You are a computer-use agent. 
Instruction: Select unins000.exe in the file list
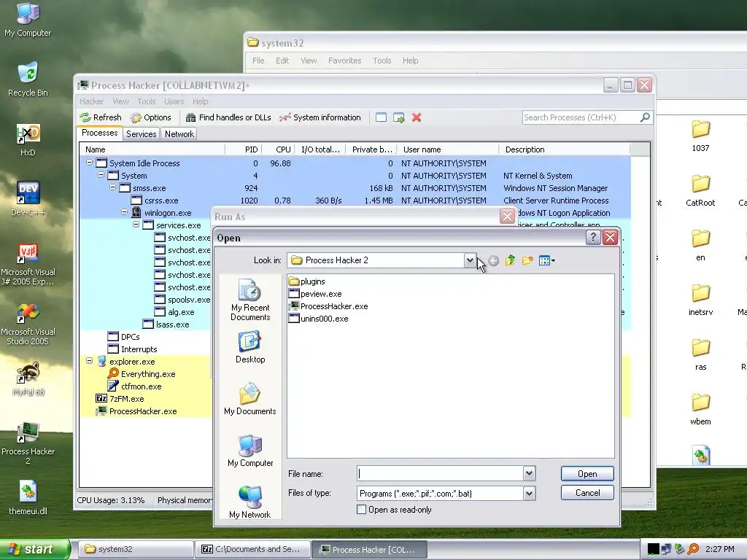[x=318, y=319]
